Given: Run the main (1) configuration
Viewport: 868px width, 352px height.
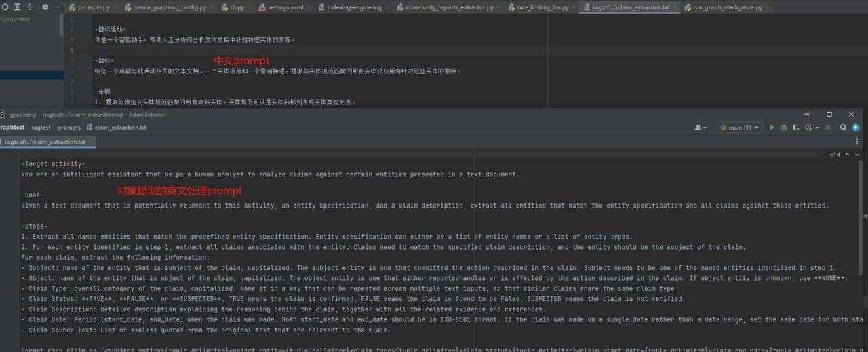Looking at the screenshot, I should pos(772,128).
